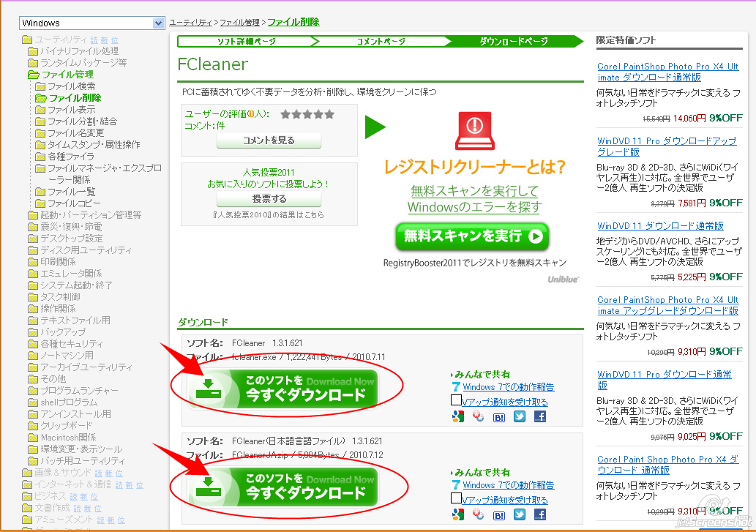Image resolution: width=756 pixels, height=532 pixels.
Task: Open 位 link beside インターネット＆通信
Action: [139, 485]
